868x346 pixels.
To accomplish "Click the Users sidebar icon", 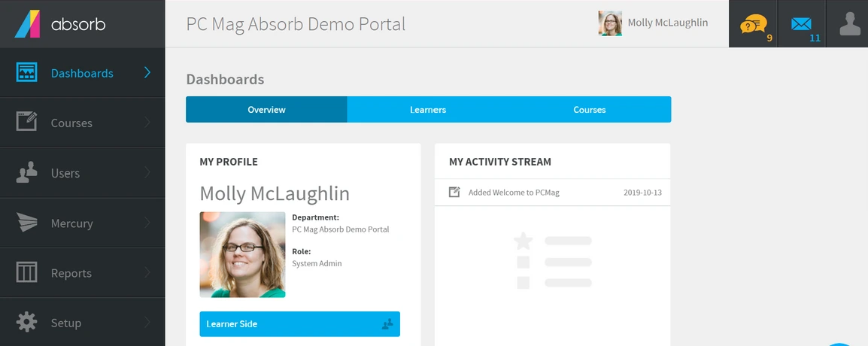I will (x=26, y=173).
